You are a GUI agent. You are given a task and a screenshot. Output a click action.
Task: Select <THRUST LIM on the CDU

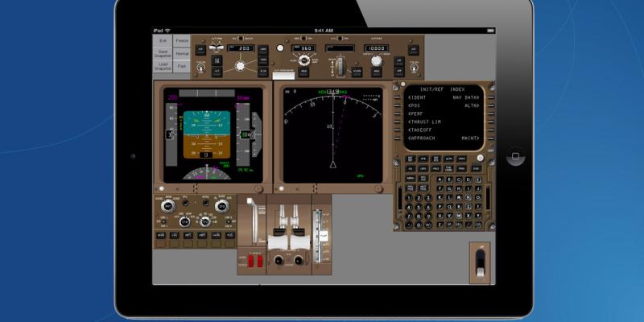[425, 122]
